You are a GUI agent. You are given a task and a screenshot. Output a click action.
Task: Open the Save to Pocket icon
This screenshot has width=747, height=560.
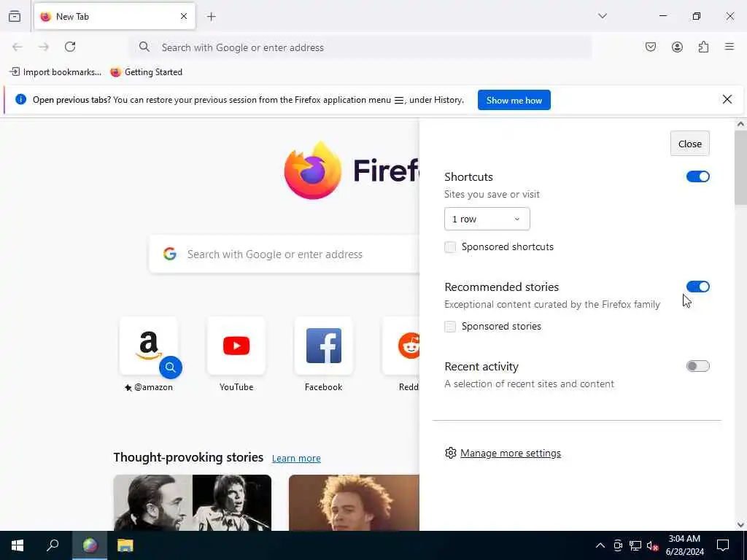coord(651,47)
